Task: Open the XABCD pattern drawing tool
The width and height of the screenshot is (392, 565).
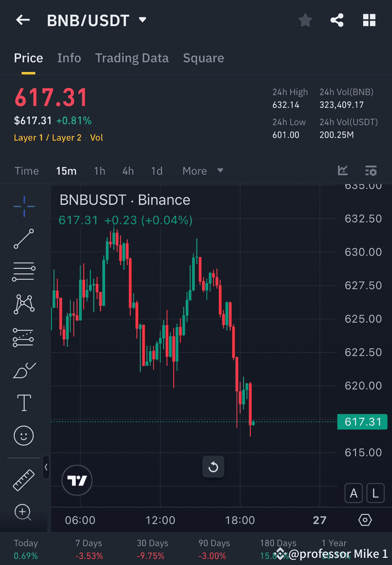Action: coord(24,304)
